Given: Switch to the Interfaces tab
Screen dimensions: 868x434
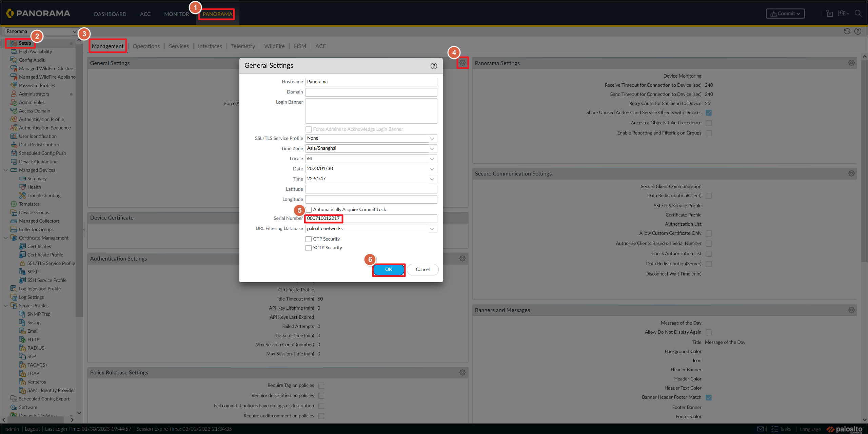Looking at the screenshot, I should pyautogui.click(x=210, y=46).
